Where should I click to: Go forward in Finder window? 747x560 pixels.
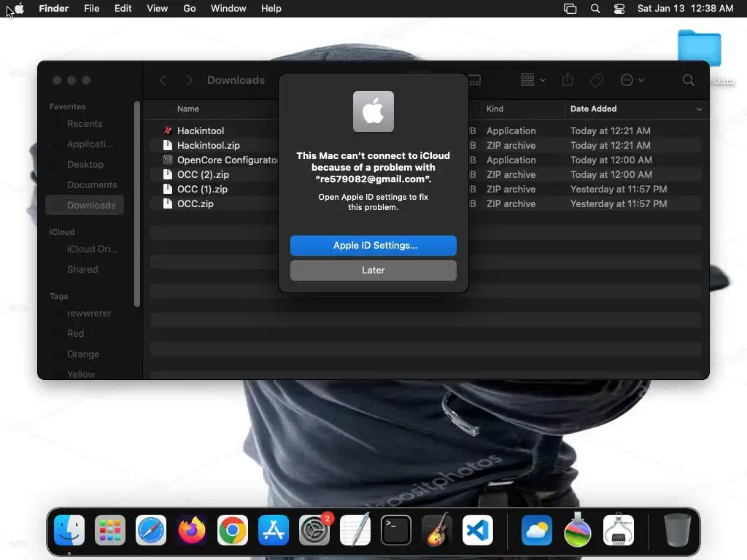tap(189, 80)
